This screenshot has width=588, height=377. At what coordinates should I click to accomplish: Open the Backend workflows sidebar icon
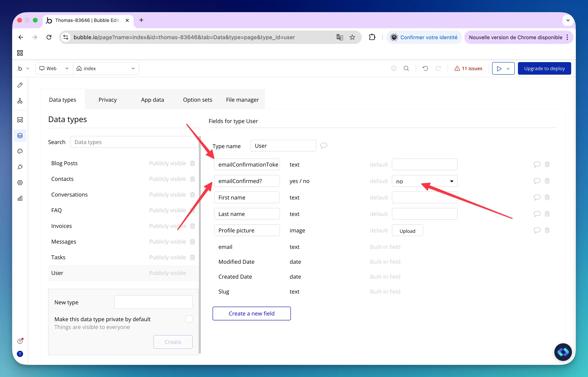point(20,120)
